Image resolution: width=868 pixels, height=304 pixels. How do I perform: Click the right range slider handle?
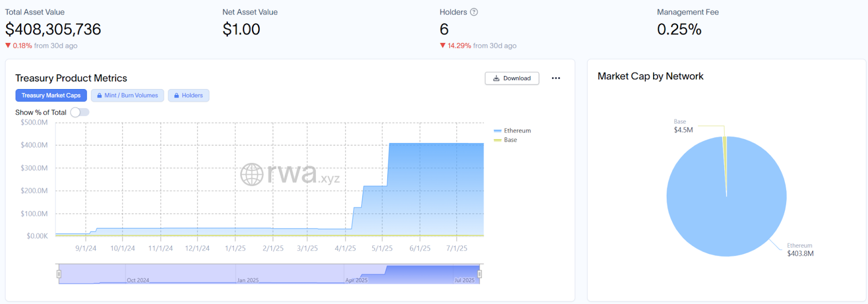(x=480, y=274)
